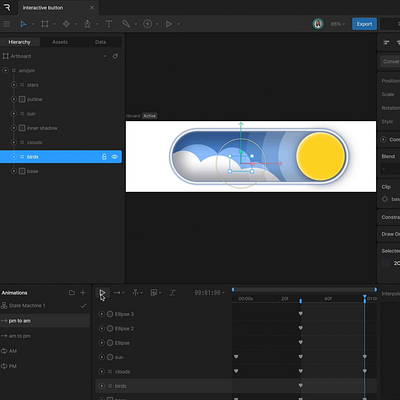
Task: Toggle solo circle for clouds layer
Action: 14,142
